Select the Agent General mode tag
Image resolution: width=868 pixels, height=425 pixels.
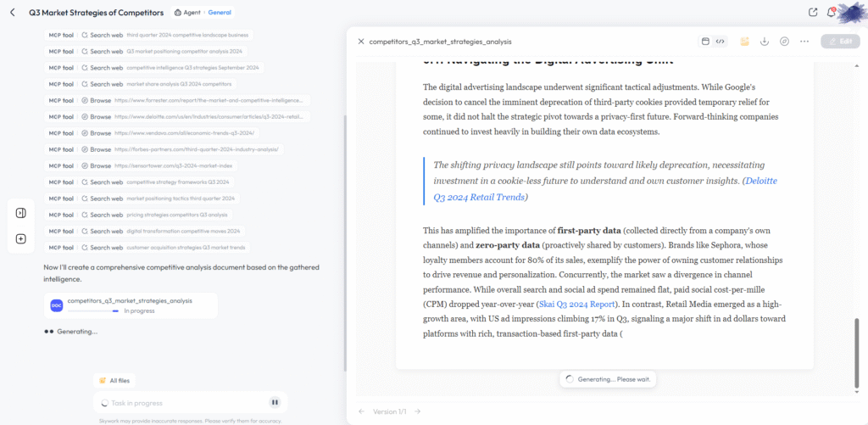click(203, 13)
